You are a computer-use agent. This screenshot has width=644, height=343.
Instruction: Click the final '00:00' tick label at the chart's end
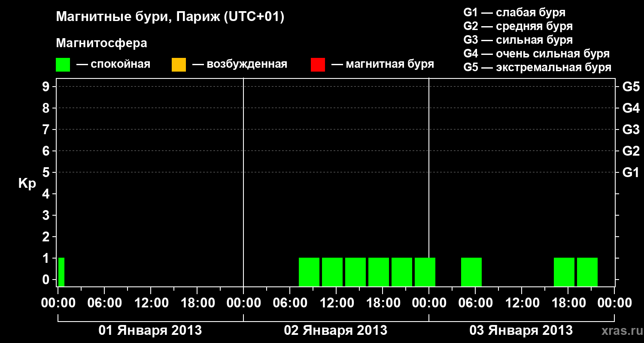614,303
